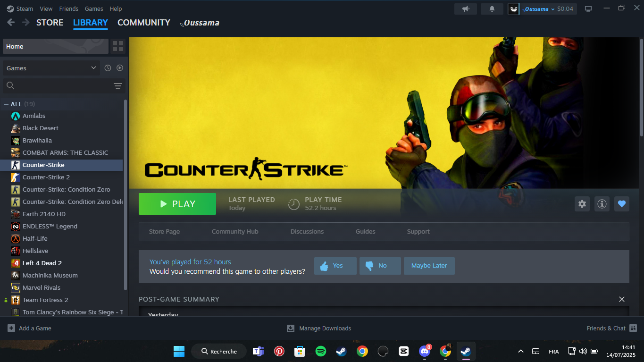The height and width of the screenshot is (362, 644).
Task: Expand the Games category dropdown
Action: click(51, 68)
